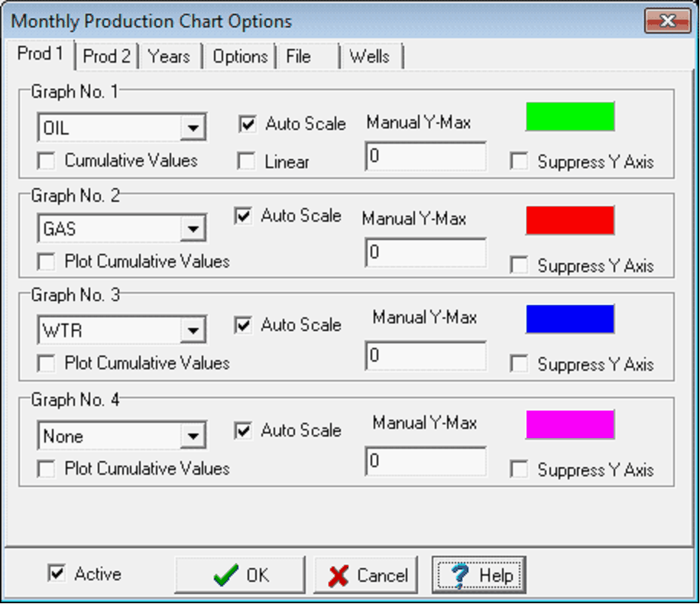This screenshot has width=700, height=604.
Task: Go to the Years tab
Action: (x=169, y=57)
